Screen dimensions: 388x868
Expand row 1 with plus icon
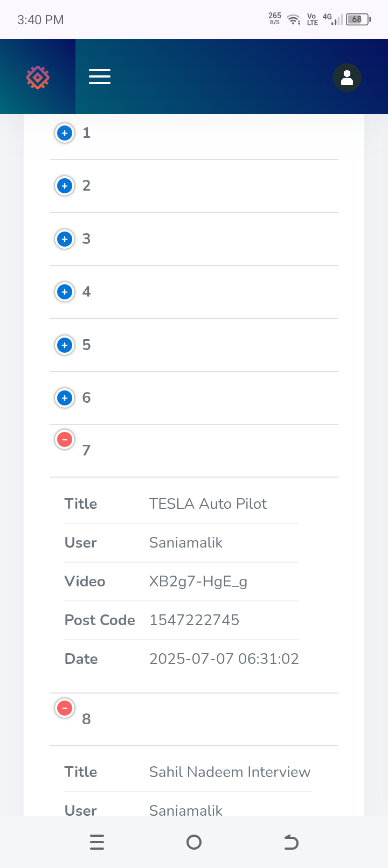coord(65,132)
